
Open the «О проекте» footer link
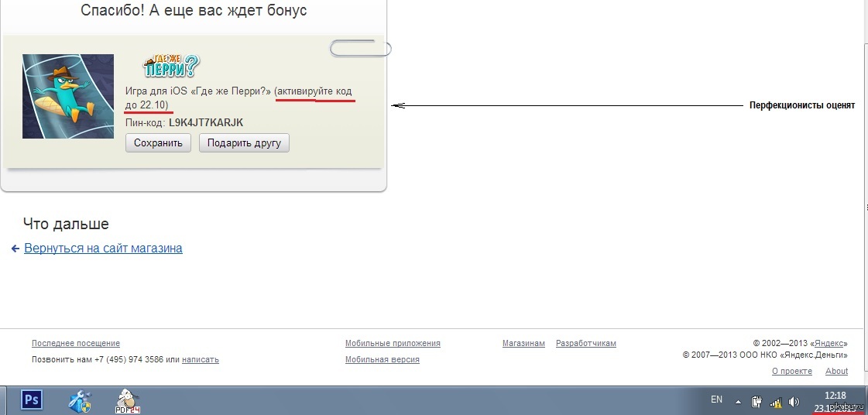792,371
